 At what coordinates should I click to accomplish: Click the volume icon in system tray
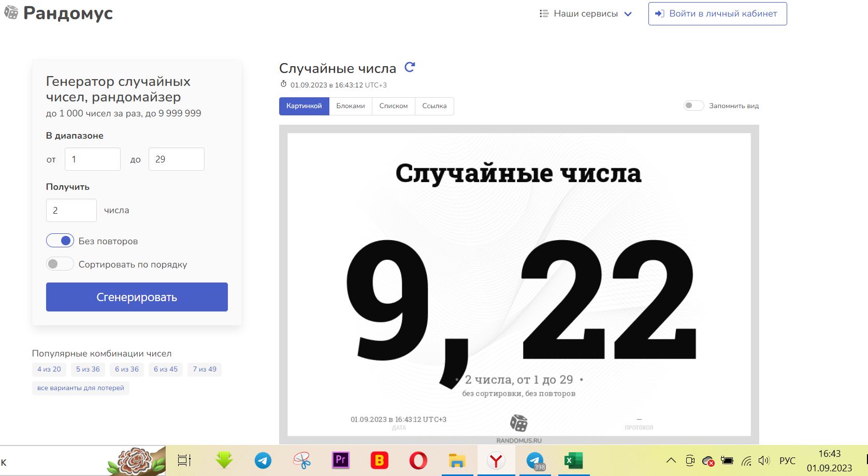pyautogui.click(x=763, y=460)
